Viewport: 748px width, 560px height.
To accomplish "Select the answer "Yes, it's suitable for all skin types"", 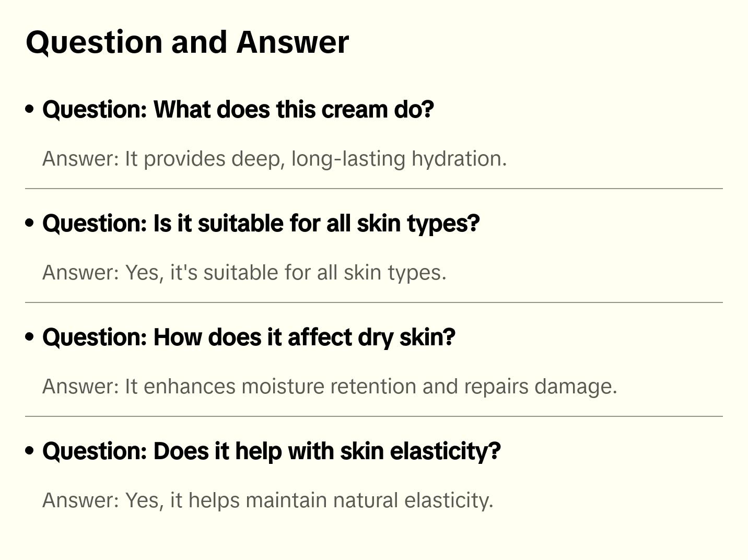I will pos(244,273).
